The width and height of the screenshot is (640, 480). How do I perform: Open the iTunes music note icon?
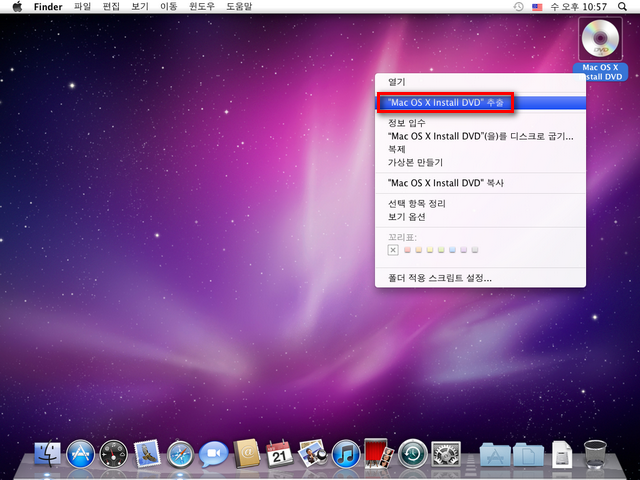coord(346,454)
